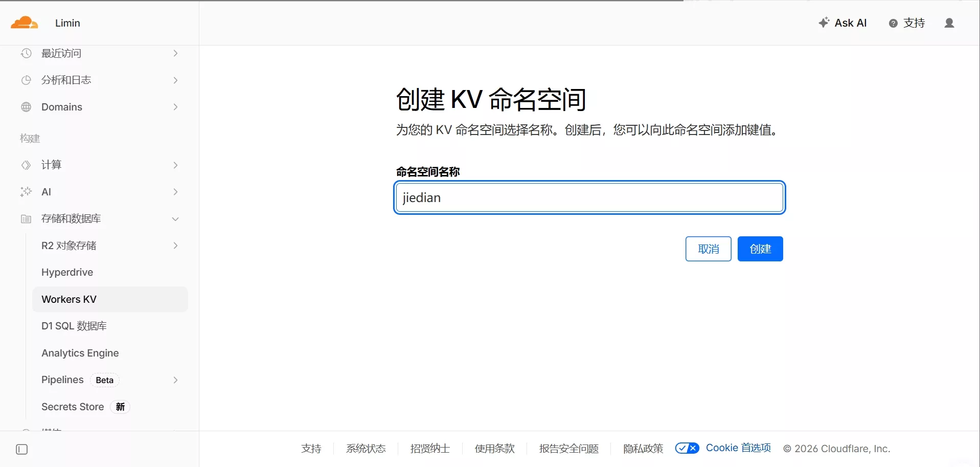Image resolution: width=980 pixels, height=467 pixels.
Task: Click the storage icon beside 存储和数据库
Action: click(26, 219)
